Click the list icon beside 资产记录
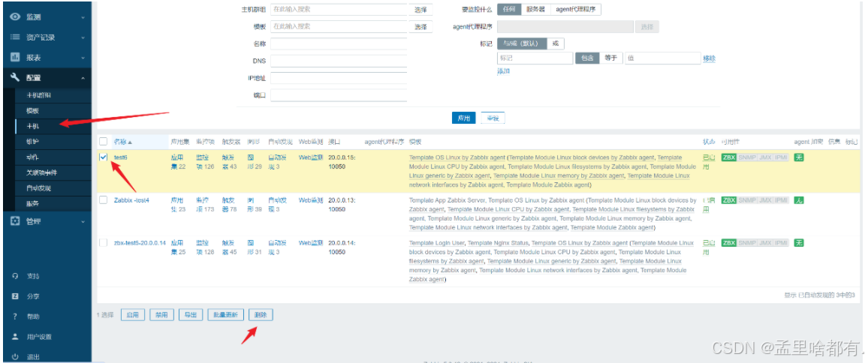868x363 pixels. click(16, 37)
